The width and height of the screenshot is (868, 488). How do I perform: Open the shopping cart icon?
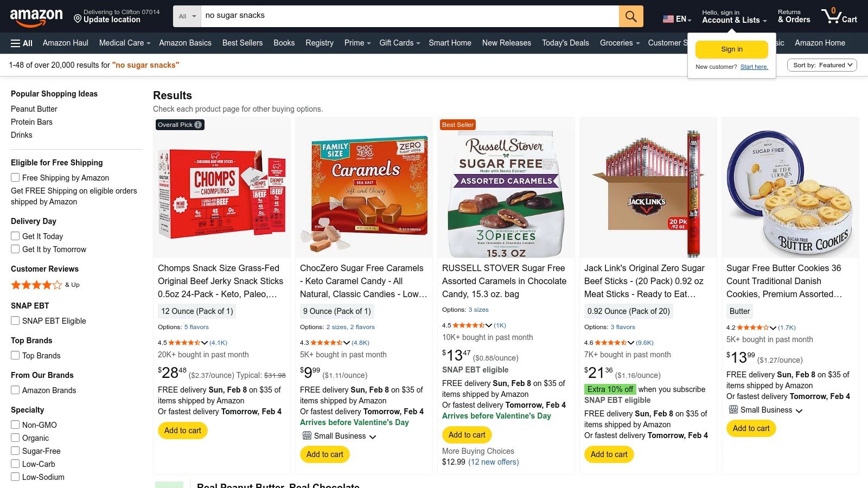838,16
